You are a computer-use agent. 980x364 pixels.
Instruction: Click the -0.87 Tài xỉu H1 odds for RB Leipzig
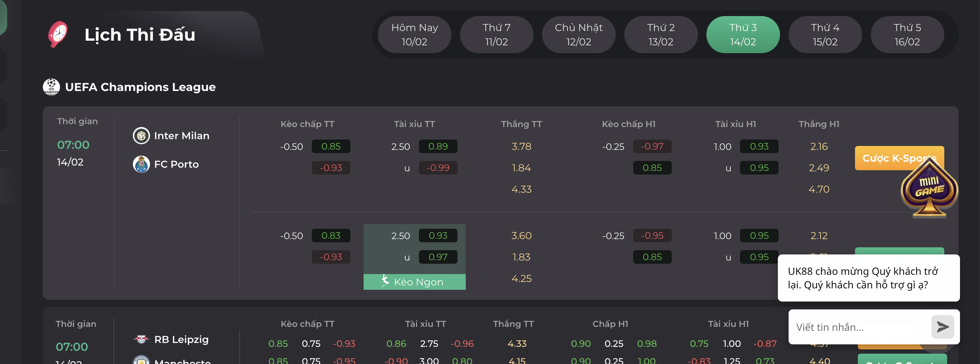tap(765, 344)
